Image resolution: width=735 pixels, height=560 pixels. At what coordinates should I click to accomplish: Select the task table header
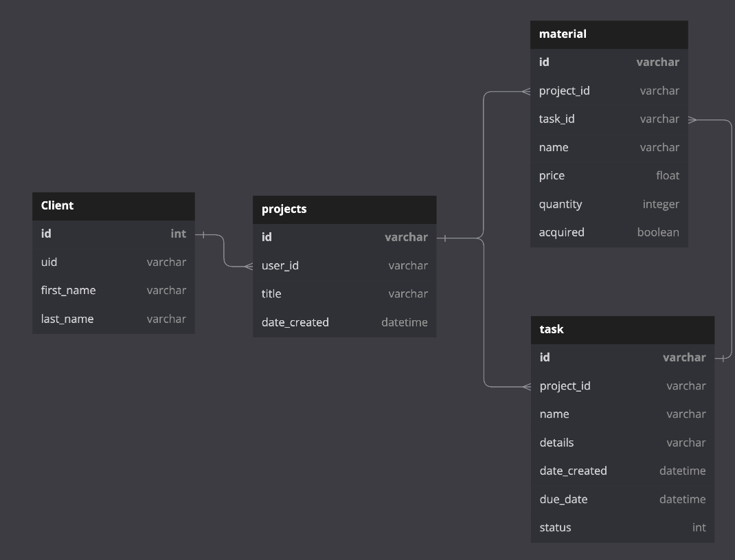point(552,329)
